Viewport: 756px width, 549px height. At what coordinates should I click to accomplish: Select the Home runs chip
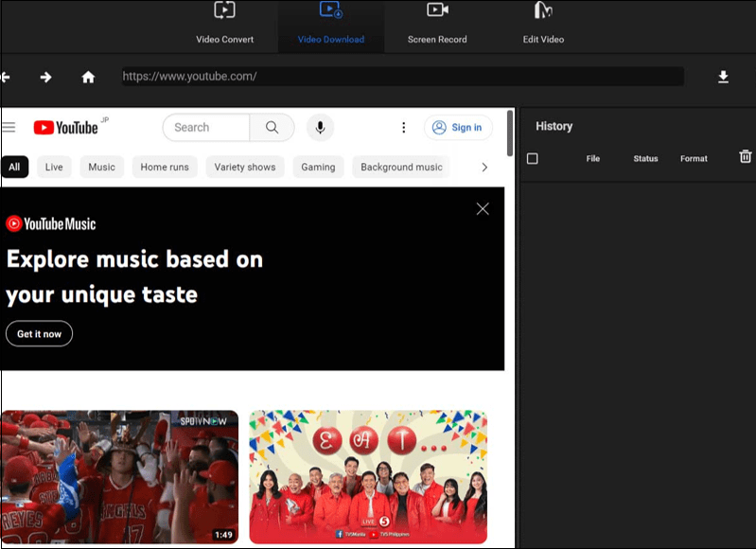165,167
